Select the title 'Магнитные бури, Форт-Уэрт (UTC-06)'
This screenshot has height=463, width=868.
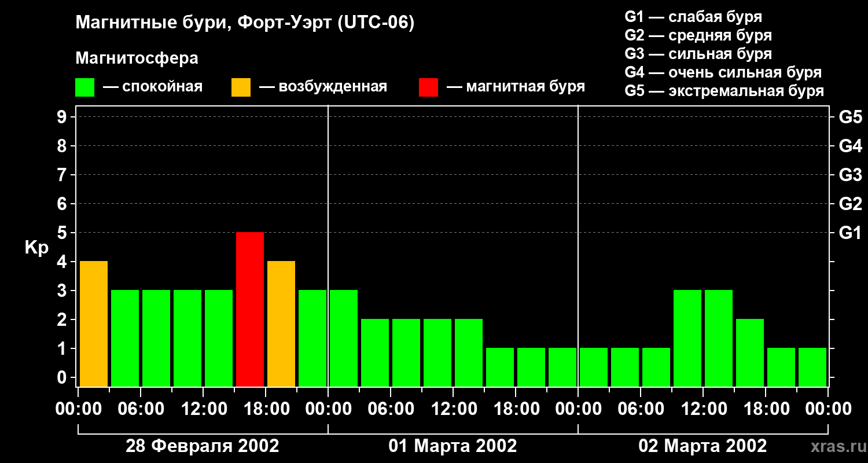245,23
